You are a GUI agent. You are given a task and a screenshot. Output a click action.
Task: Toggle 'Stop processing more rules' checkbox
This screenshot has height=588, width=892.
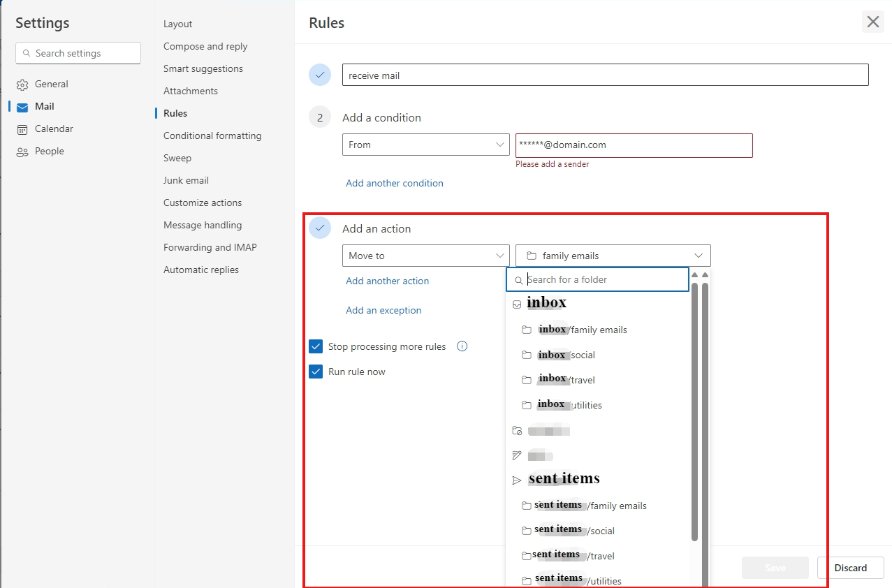point(316,346)
